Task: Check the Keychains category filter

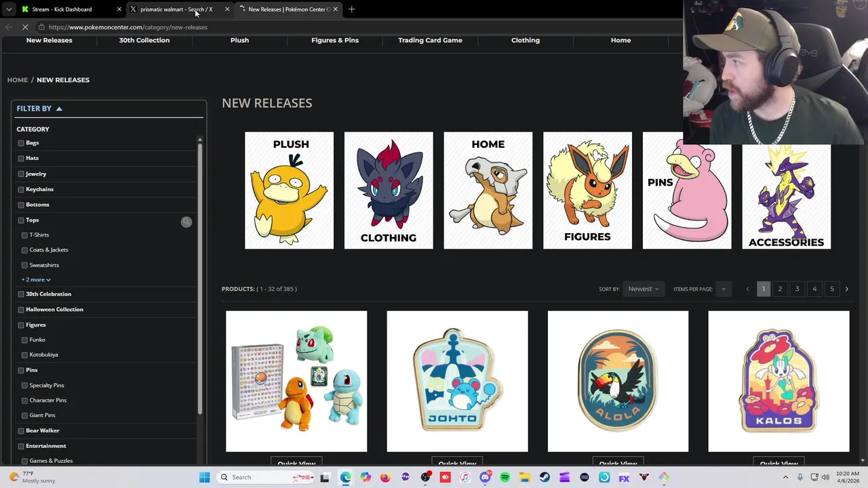Action: pyautogui.click(x=21, y=189)
